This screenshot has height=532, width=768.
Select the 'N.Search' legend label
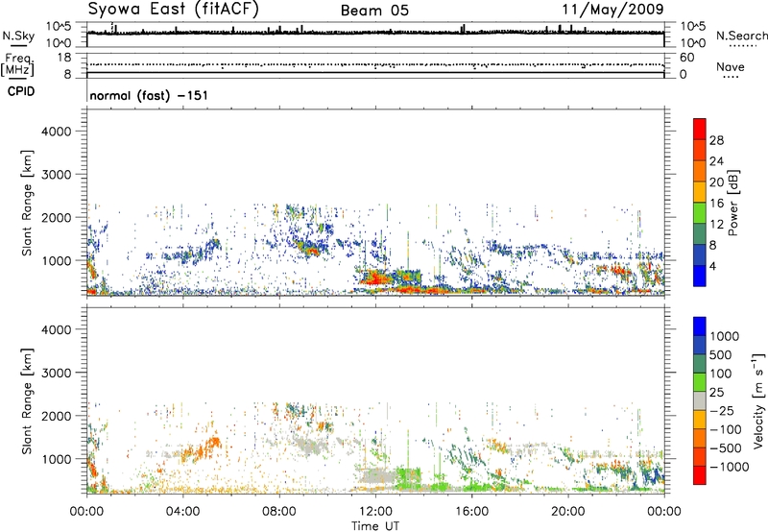(x=741, y=36)
